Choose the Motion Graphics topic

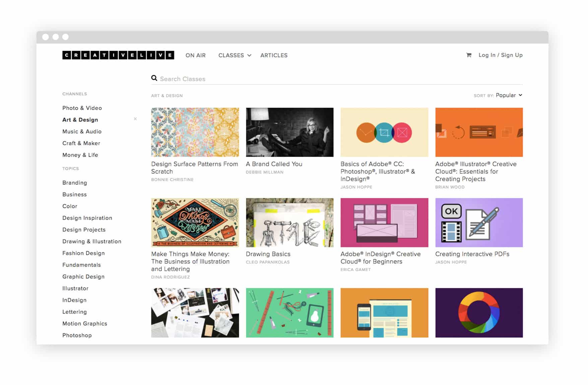pyautogui.click(x=85, y=324)
